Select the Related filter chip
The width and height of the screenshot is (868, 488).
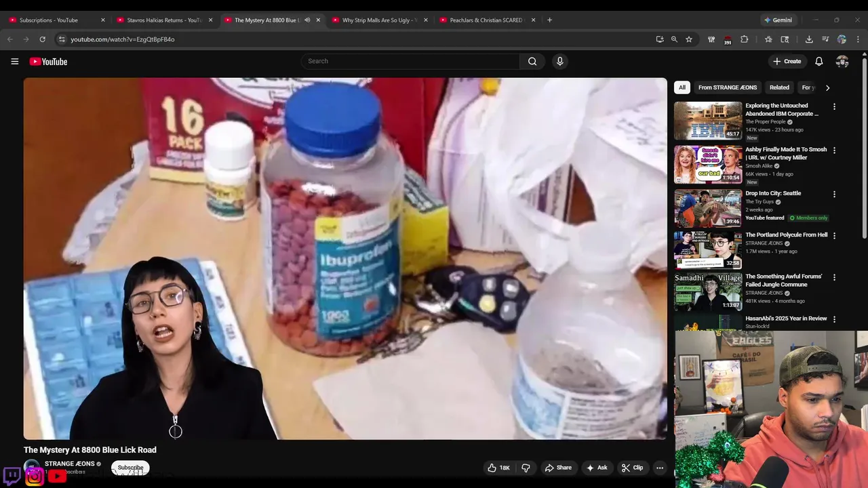779,87
